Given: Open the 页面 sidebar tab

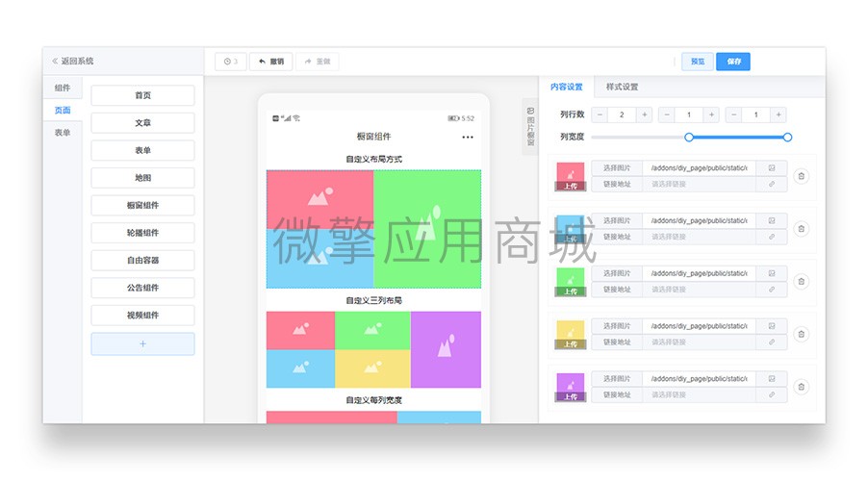Looking at the screenshot, I should 63,110.
